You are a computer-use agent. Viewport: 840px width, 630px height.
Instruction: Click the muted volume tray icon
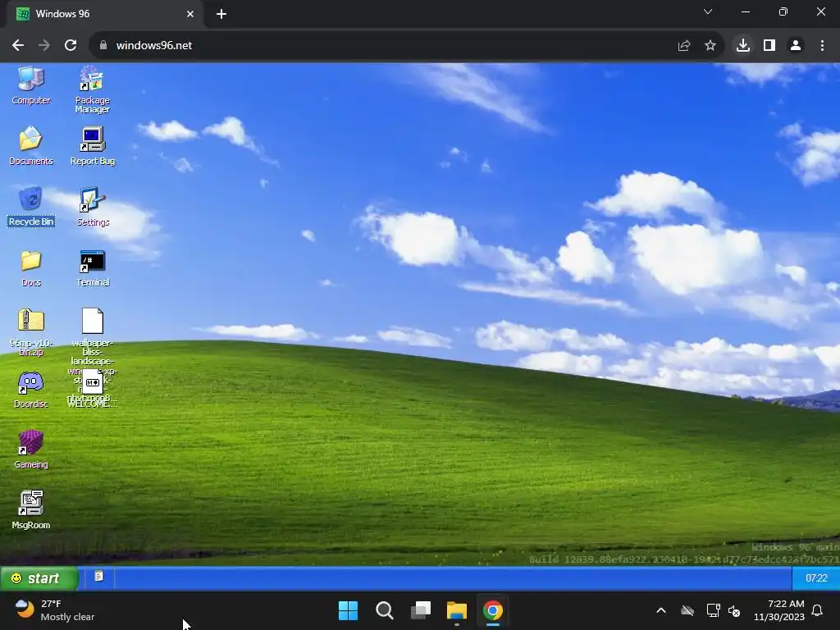734,610
